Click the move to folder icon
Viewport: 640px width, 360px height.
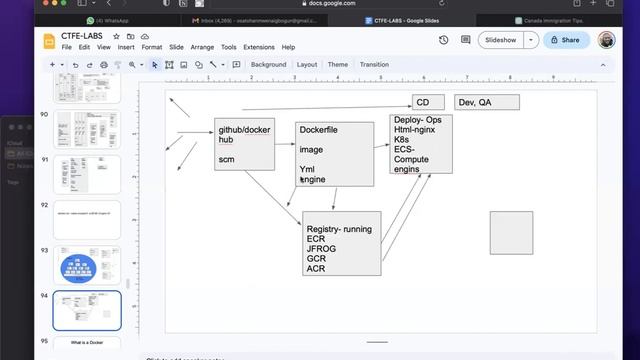tap(131, 36)
